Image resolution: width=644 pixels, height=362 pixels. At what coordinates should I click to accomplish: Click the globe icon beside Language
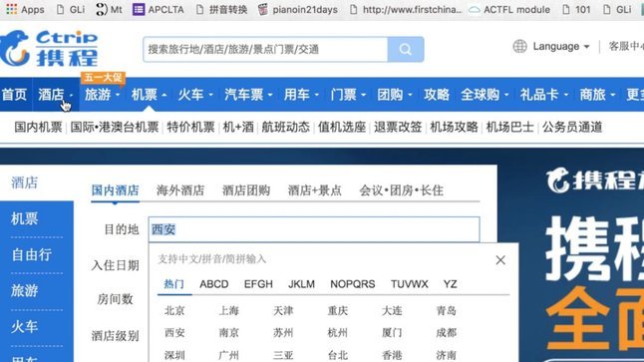pyautogui.click(x=520, y=47)
